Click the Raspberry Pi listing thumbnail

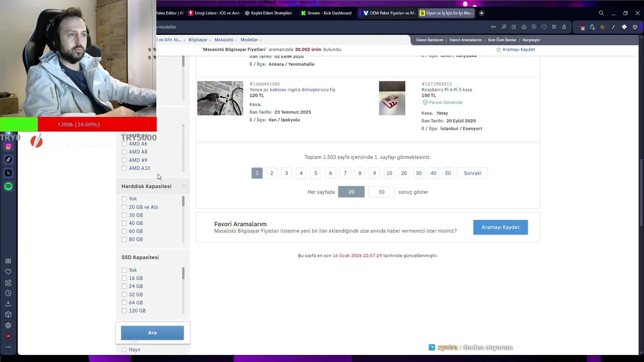pyautogui.click(x=392, y=98)
